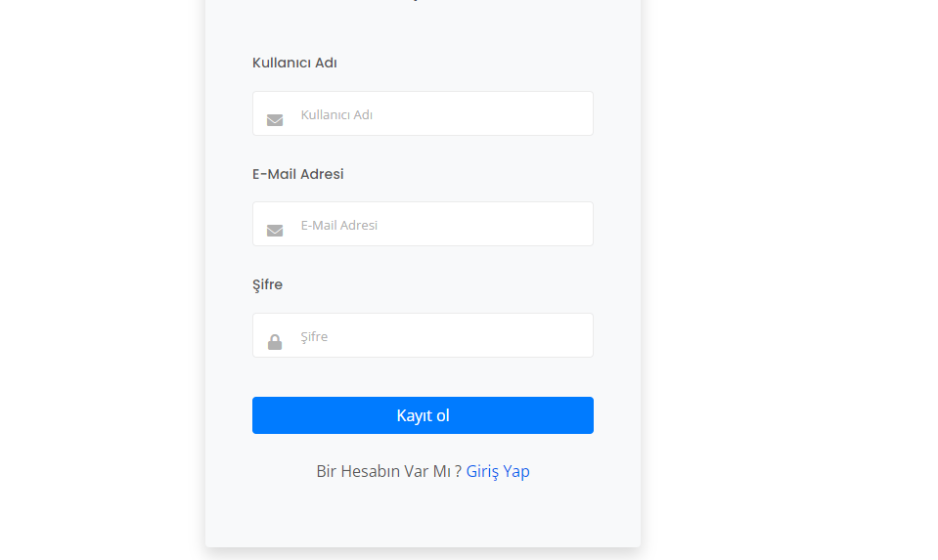This screenshot has height=560, width=938.
Task: Click the E-Mail Adresi label above the field
Action: point(298,174)
